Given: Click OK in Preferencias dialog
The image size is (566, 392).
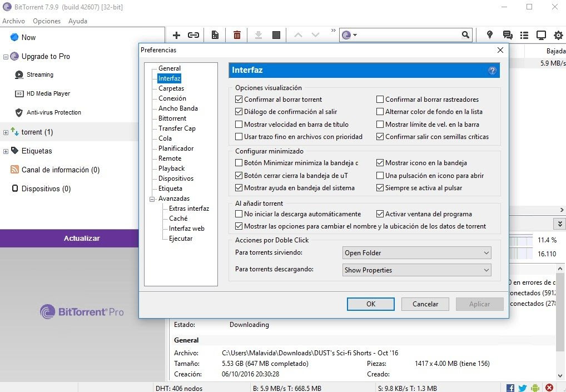Looking at the screenshot, I should tap(371, 304).
